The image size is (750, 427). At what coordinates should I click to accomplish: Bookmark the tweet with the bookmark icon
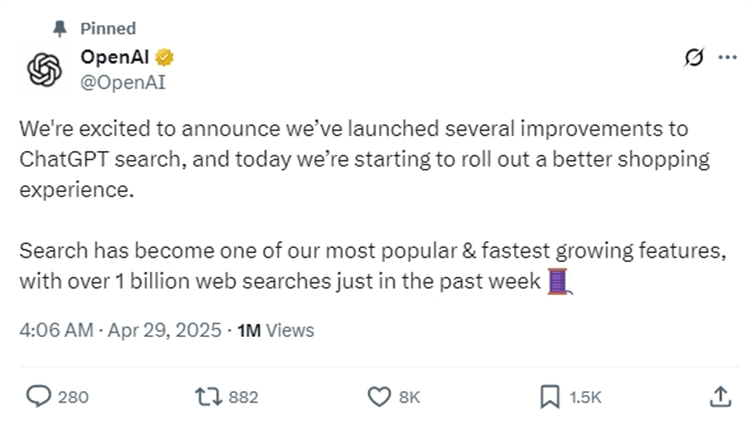(x=549, y=397)
